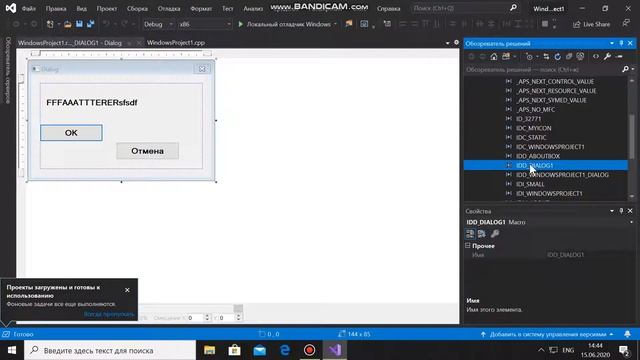Pin the Solution Explorer panel
The image size is (640, 360).
621,43
